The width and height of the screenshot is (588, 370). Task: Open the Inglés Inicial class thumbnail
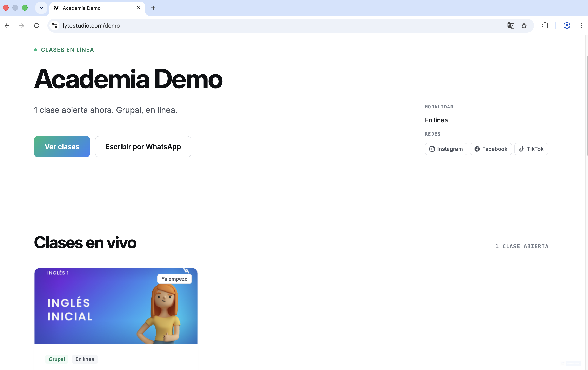116,306
